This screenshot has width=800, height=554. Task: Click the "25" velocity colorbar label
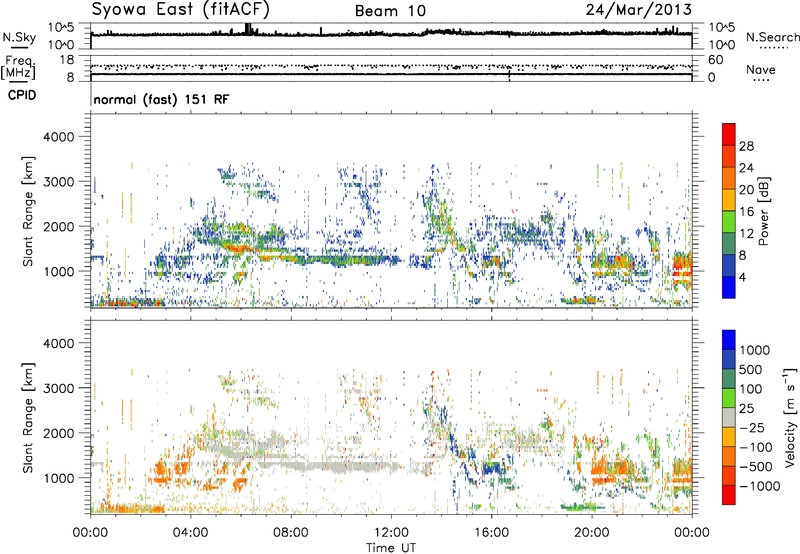click(x=746, y=409)
